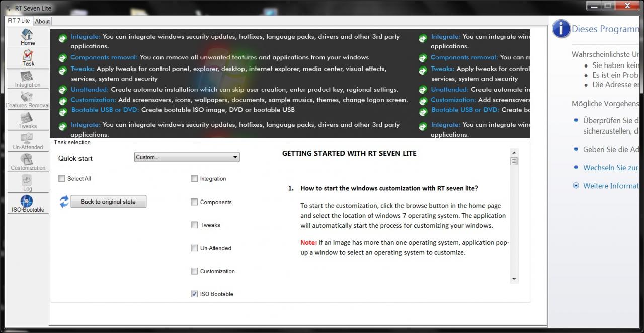Image resolution: width=644 pixels, height=333 pixels.
Task: Open the Integration sidebar icon
Action: [x=28, y=79]
